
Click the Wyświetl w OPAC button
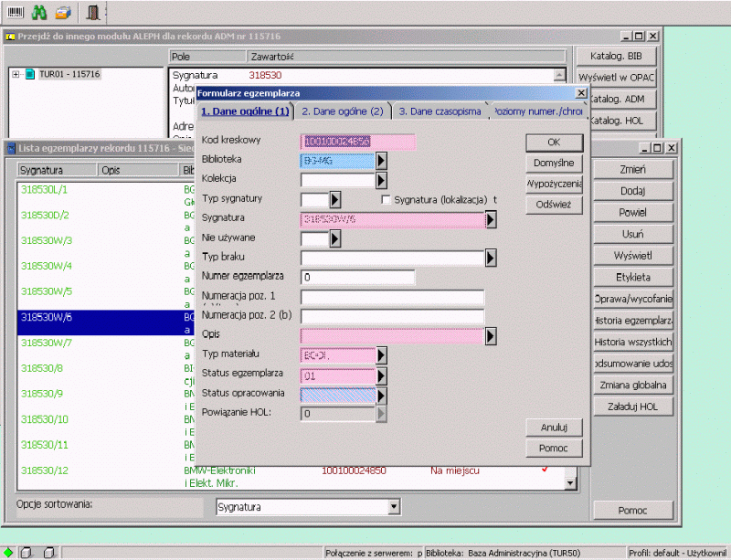coord(616,78)
